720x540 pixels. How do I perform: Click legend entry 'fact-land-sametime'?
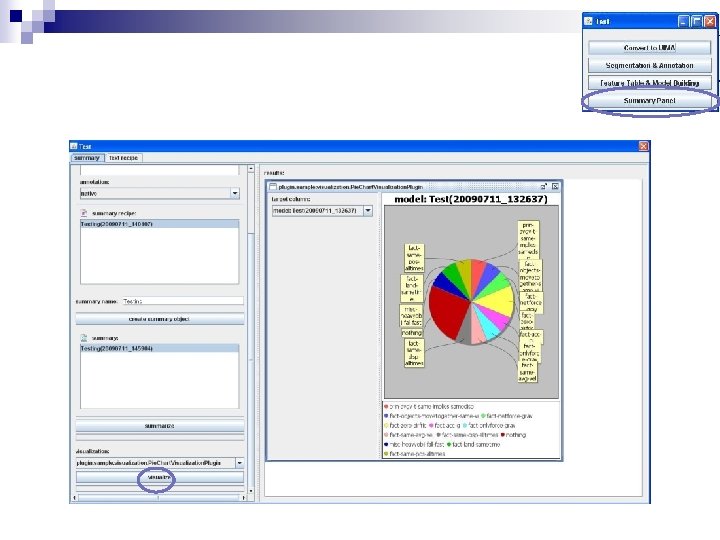(x=473, y=444)
